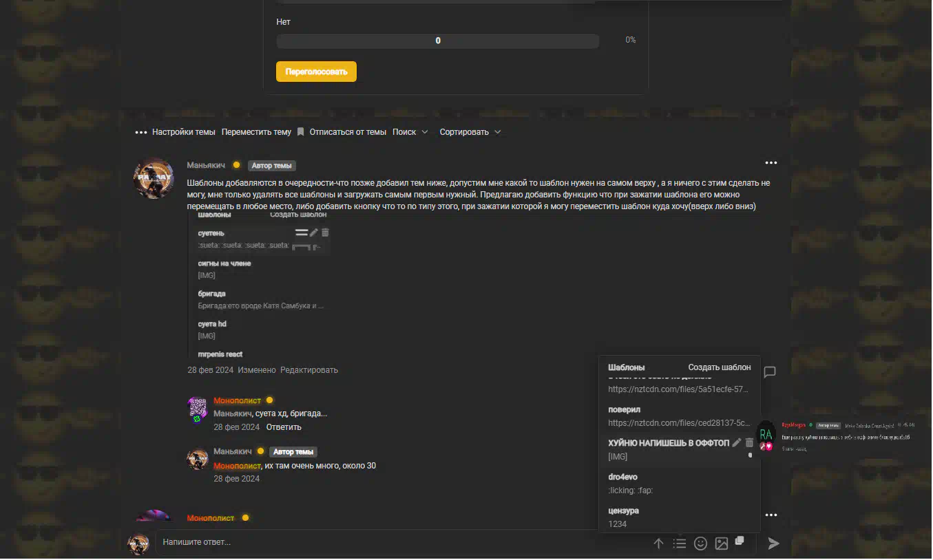The height and width of the screenshot is (560, 933).
Task: Click the 1234 text under цензура
Action: tap(618, 524)
